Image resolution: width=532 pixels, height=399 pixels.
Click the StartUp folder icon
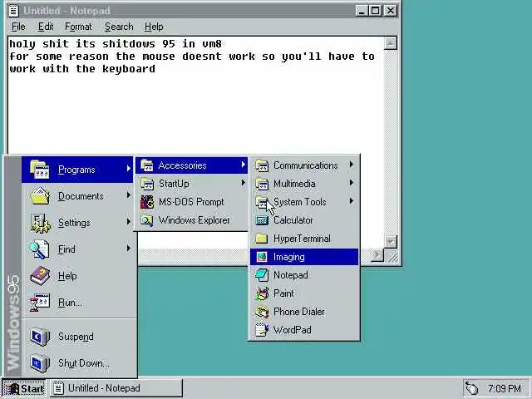147,184
